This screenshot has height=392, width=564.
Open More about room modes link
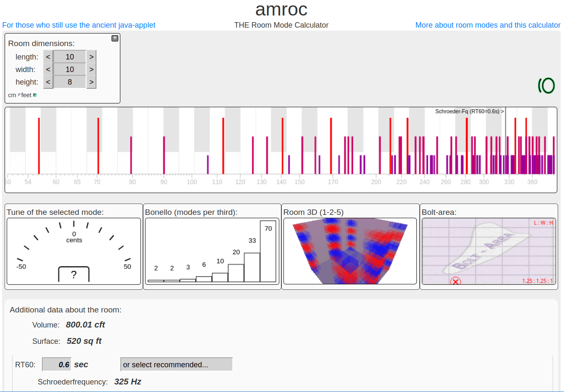(488, 25)
